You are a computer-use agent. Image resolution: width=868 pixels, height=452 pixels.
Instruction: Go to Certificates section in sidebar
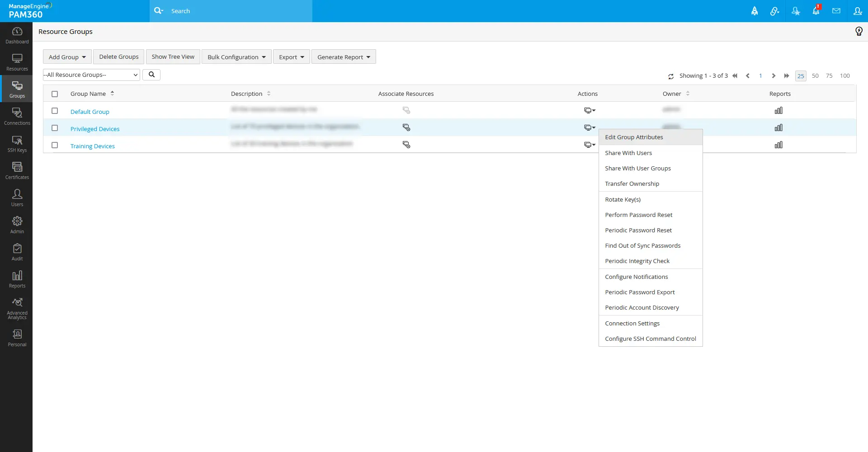pos(17,171)
